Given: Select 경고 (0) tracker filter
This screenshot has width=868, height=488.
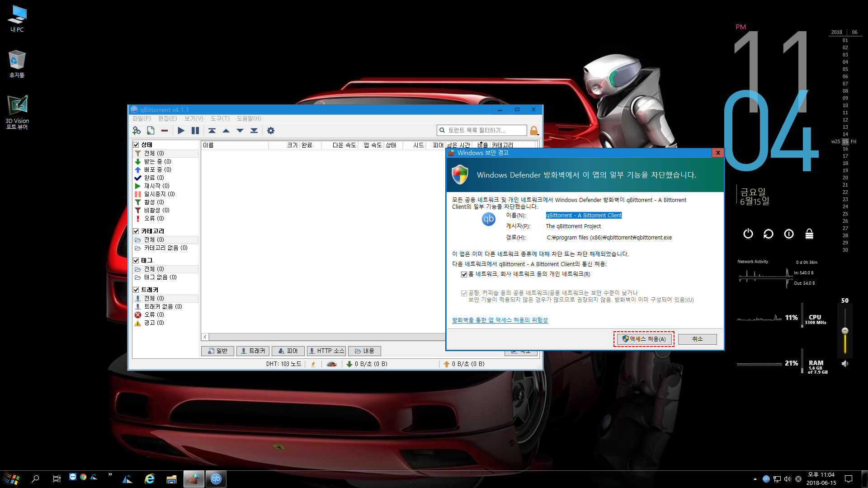Looking at the screenshot, I should [x=165, y=323].
